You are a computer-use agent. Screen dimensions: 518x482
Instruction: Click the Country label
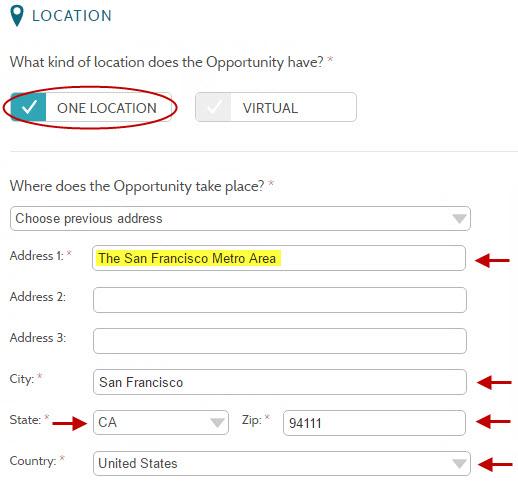click(33, 461)
